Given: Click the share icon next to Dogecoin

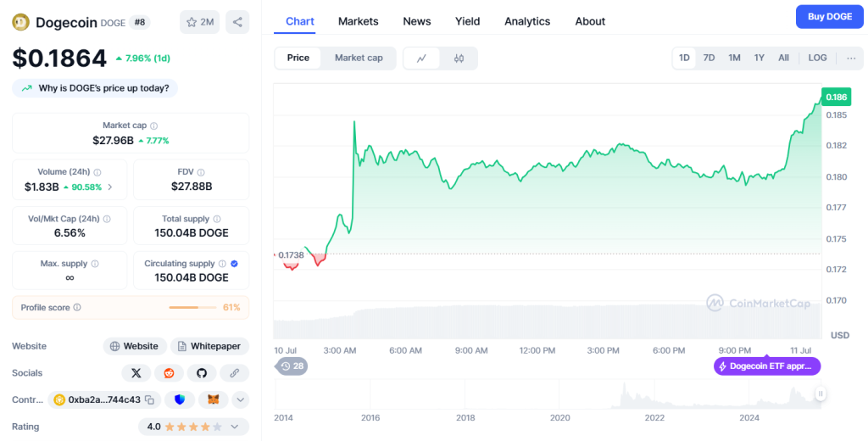Looking at the screenshot, I should click(237, 22).
